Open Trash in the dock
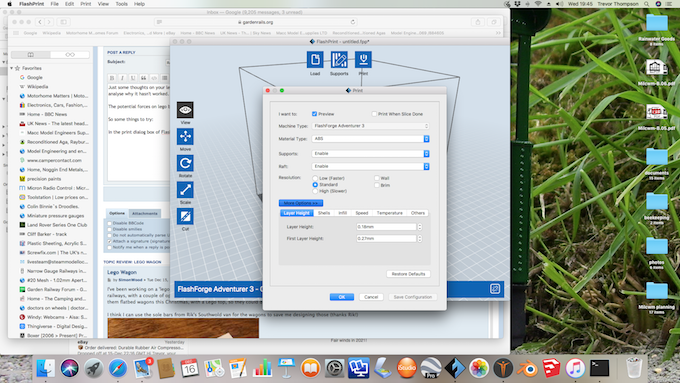 [634, 368]
